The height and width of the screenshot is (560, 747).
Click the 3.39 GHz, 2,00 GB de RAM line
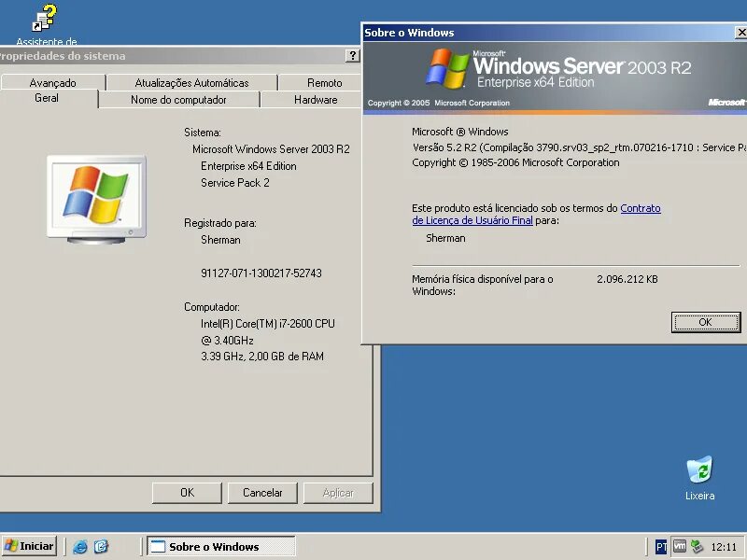(262, 357)
